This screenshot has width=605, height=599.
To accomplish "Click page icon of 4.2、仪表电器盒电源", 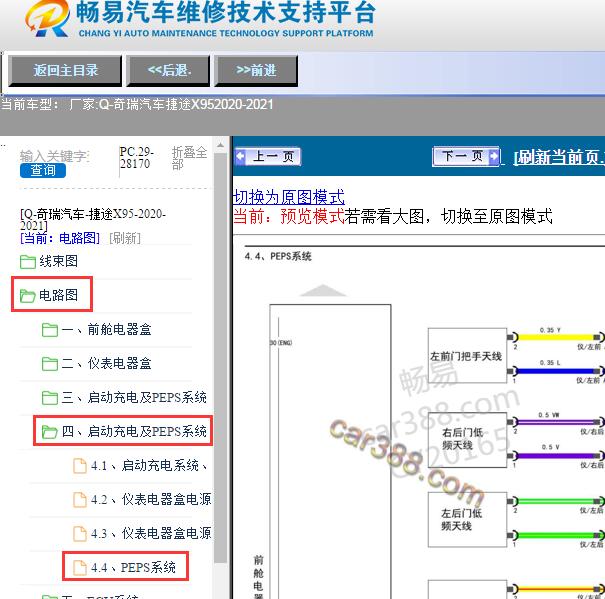I will 80,499.
